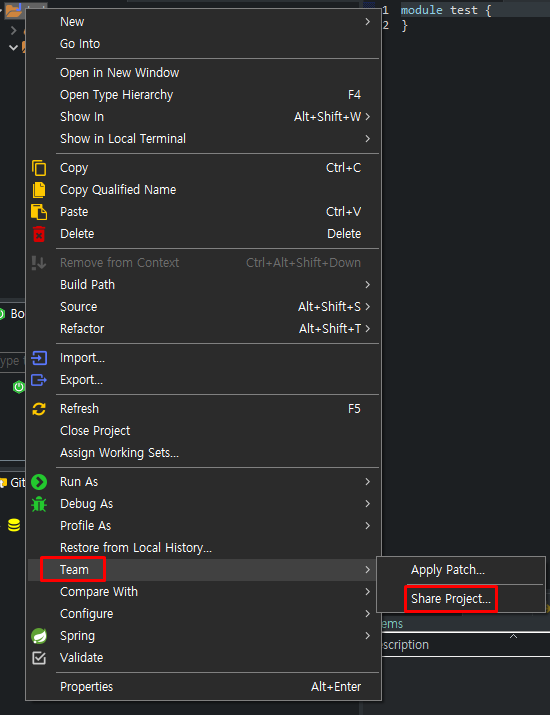This screenshot has width=550, height=715.
Task: Expand the Compare With submenu arrow
Action: (x=368, y=591)
